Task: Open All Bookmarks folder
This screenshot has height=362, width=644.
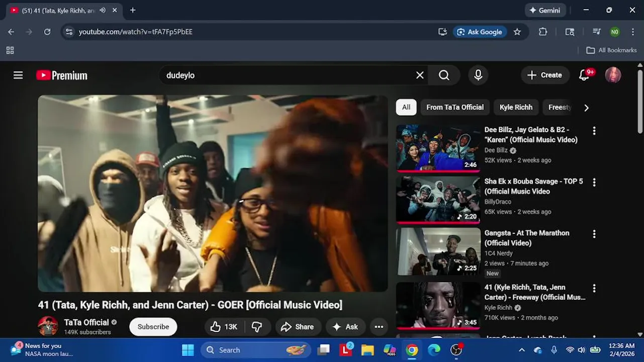Action: tap(612, 50)
